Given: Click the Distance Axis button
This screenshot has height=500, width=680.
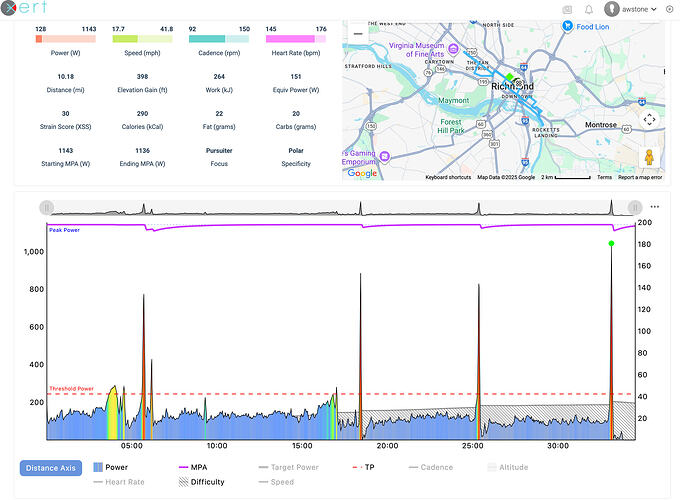Looking at the screenshot, I should pos(51,467).
